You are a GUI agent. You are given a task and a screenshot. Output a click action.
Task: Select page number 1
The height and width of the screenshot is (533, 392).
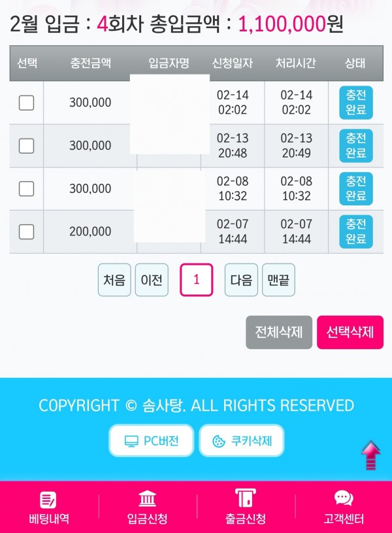pyautogui.click(x=197, y=280)
